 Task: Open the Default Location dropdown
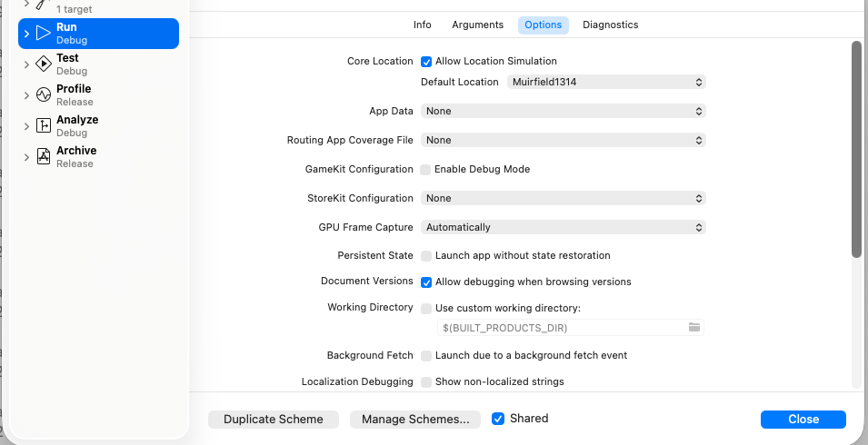[x=604, y=82]
